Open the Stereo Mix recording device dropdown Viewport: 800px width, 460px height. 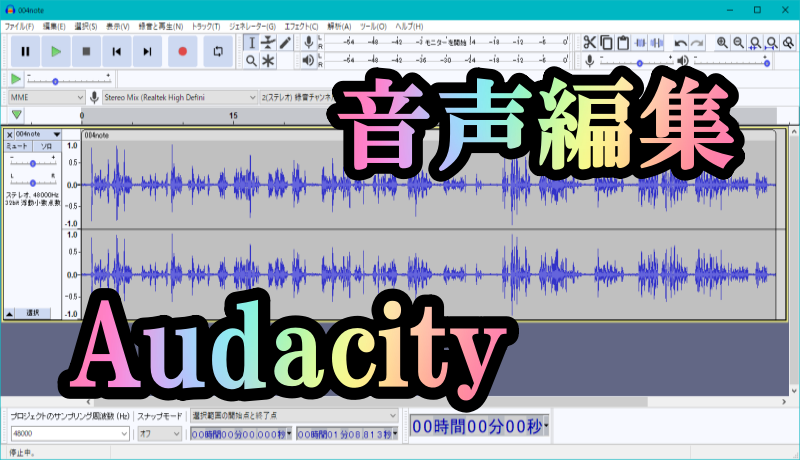[x=179, y=97]
